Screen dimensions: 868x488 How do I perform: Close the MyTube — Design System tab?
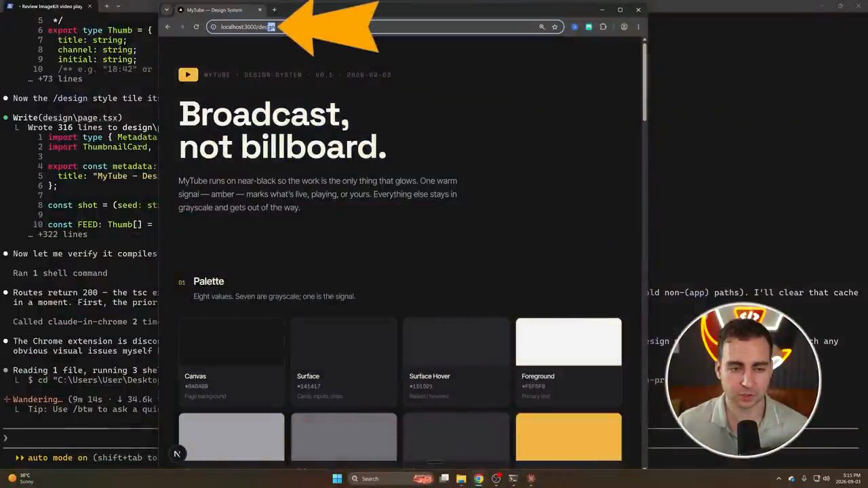260,10
